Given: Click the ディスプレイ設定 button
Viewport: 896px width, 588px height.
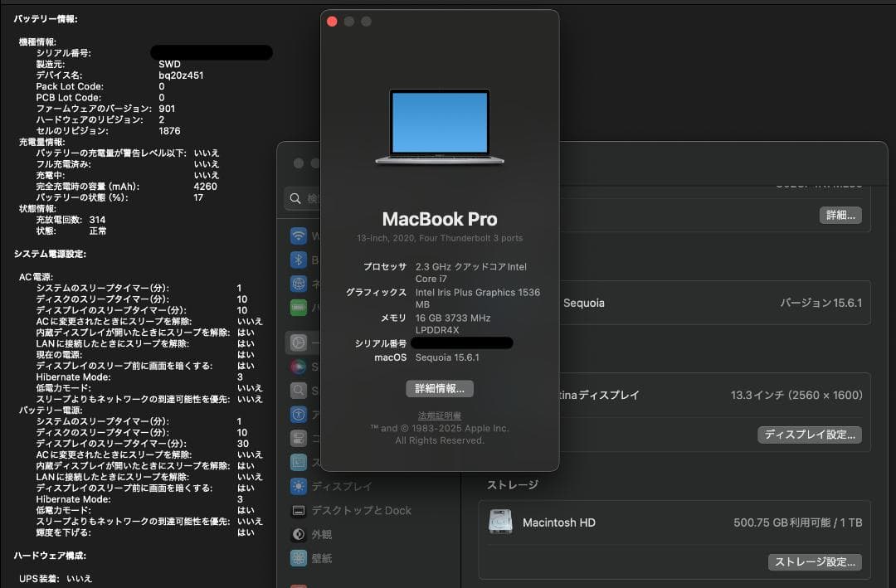Looking at the screenshot, I should pos(810,435).
